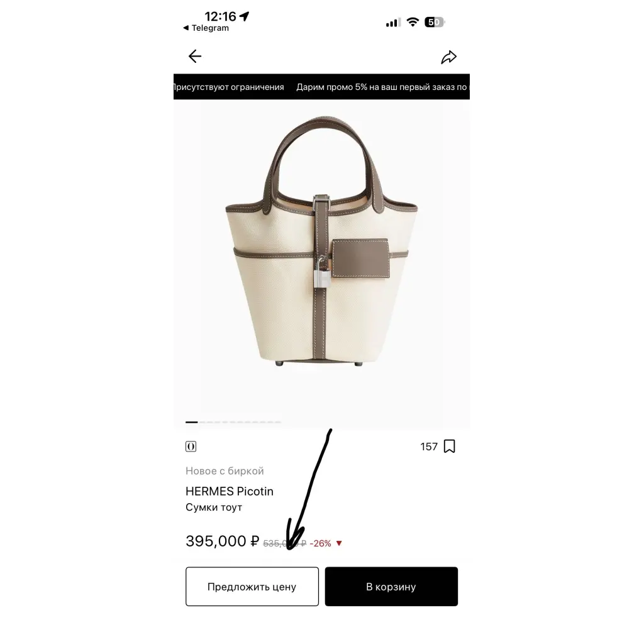
Task: Expand the red price drop triangle
Action: tap(339, 543)
